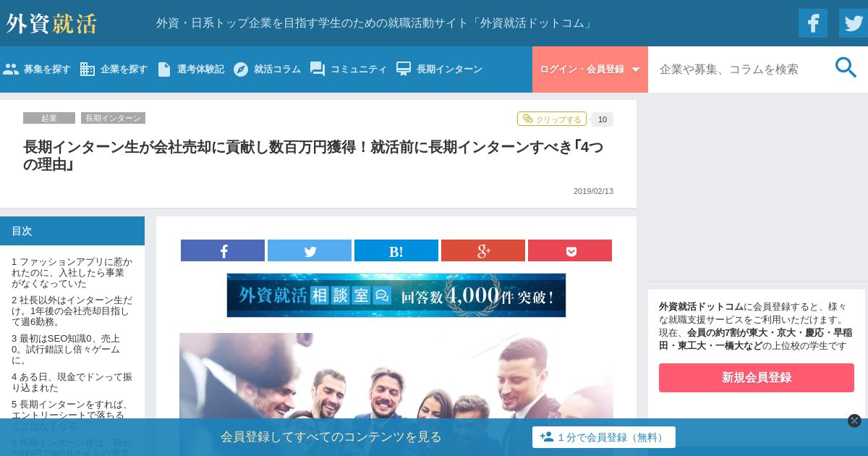Open コミュニティ menu item

click(349, 69)
